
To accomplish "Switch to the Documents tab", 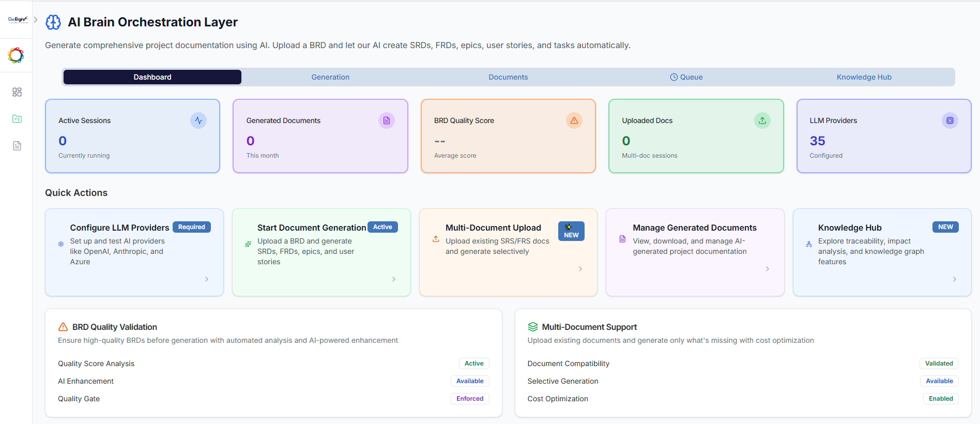I will 508,77.
